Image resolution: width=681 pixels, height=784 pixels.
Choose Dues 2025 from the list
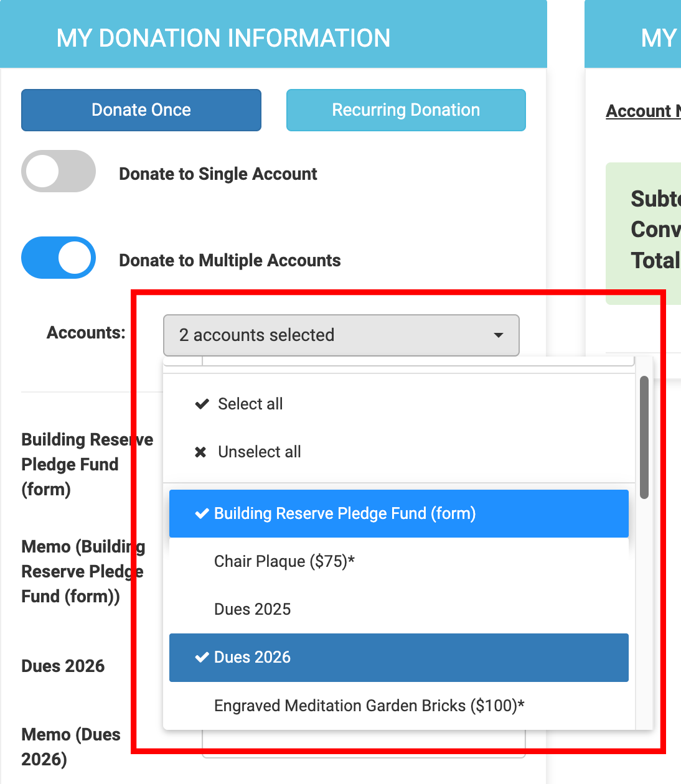coord(252,609)
